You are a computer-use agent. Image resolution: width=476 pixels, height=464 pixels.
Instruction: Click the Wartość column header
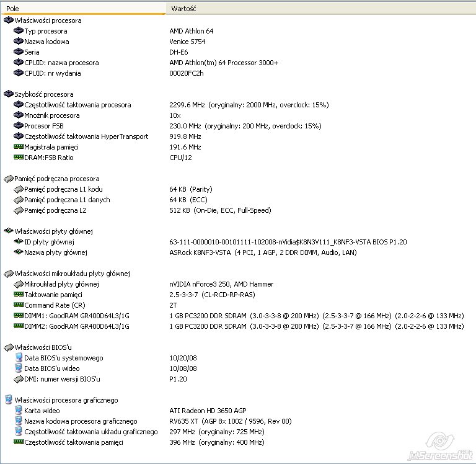[321, 9]
